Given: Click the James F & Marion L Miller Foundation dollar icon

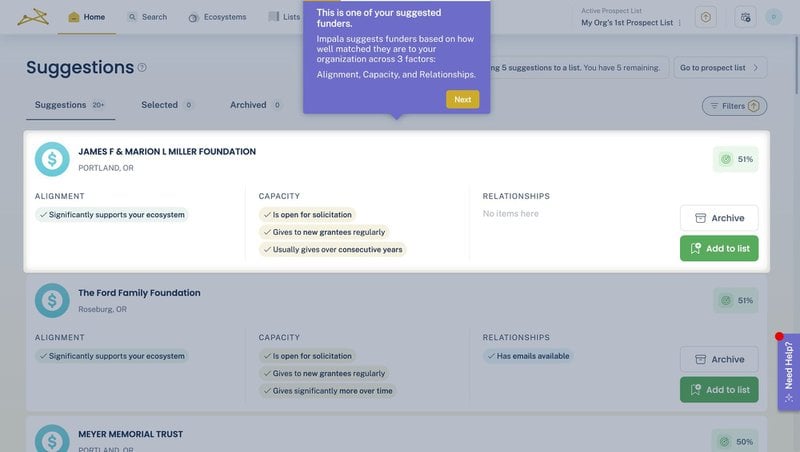Looking at the screenshot, I should (52, 159).
